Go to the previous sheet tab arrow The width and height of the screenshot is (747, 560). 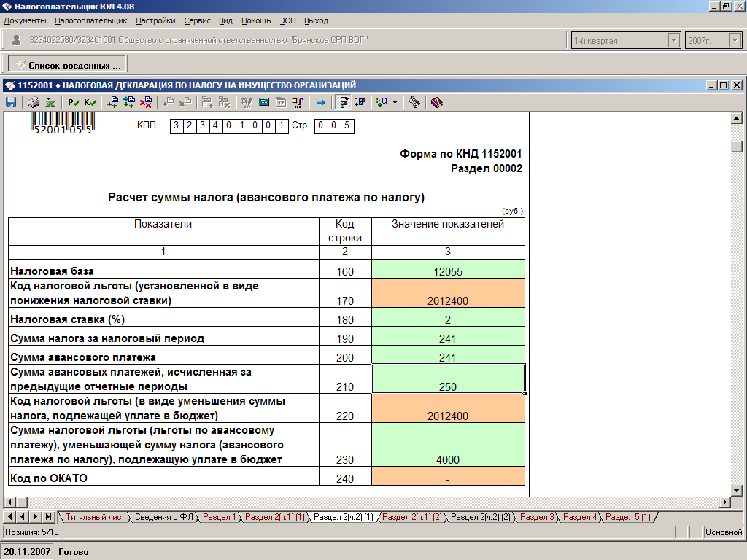[x=23, y=517]
